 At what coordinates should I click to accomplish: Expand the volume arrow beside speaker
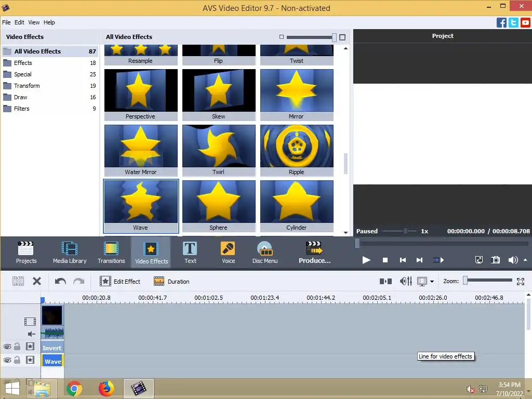(525, 260)
